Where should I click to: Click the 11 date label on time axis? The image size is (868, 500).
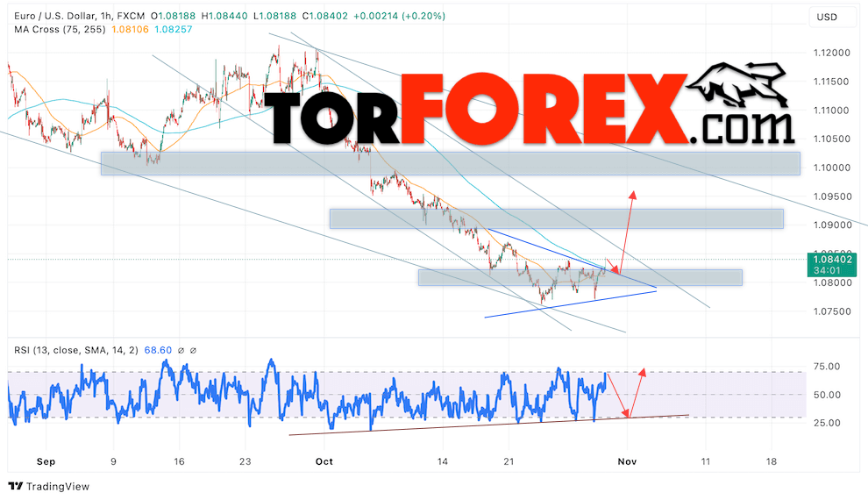(x=705, y=461)
